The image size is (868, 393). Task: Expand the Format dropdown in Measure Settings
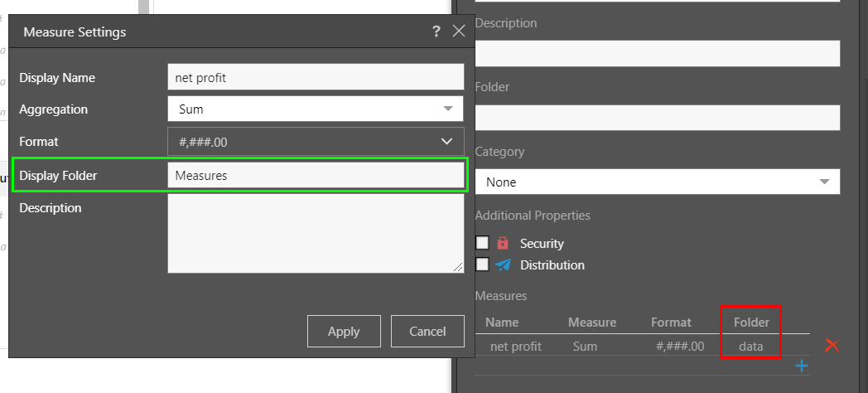(x=316, y=142)
